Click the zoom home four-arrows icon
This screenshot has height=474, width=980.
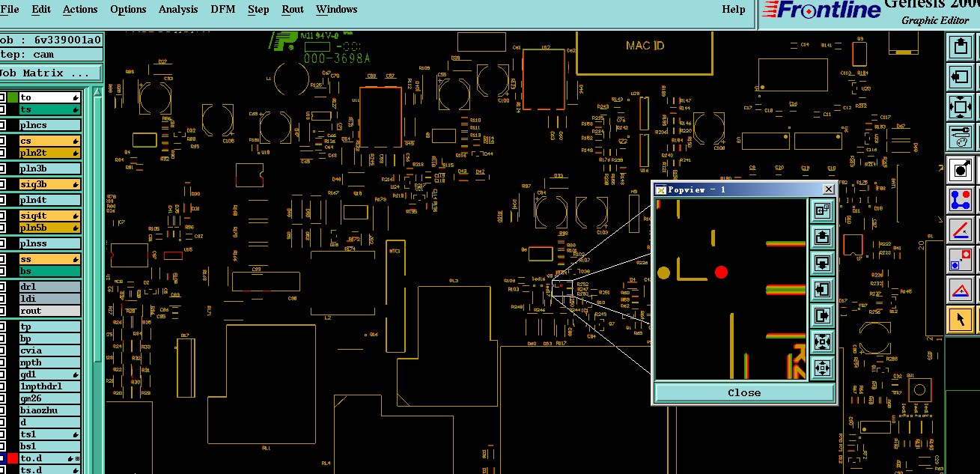pos(961,107)
